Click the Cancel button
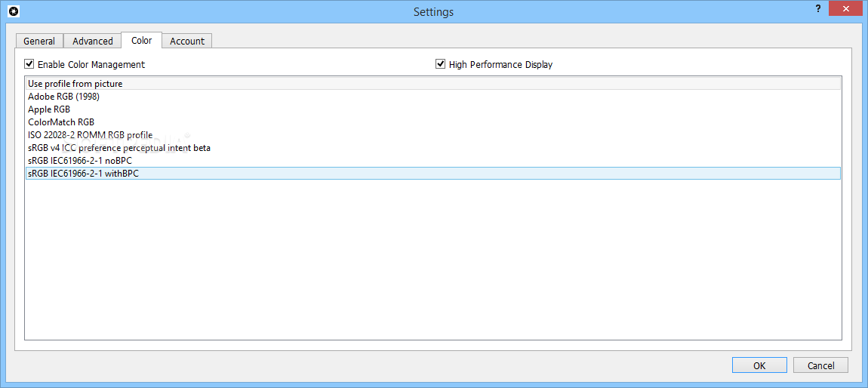The width and height of the screenshot is (868, 388). pos(820,365)
